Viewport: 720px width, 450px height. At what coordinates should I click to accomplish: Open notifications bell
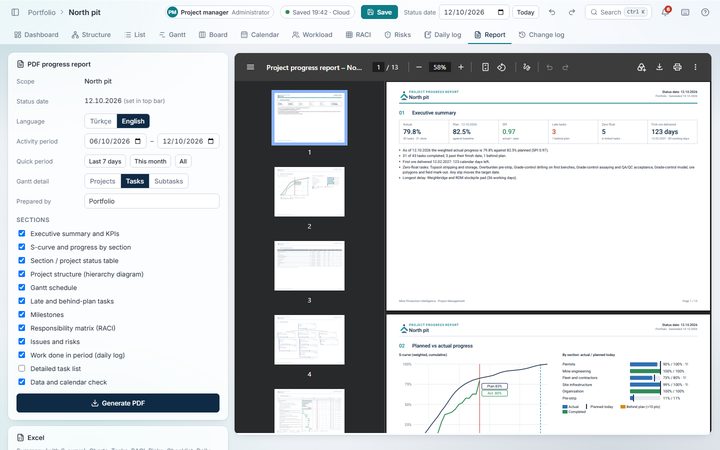[x=665, y=12]
